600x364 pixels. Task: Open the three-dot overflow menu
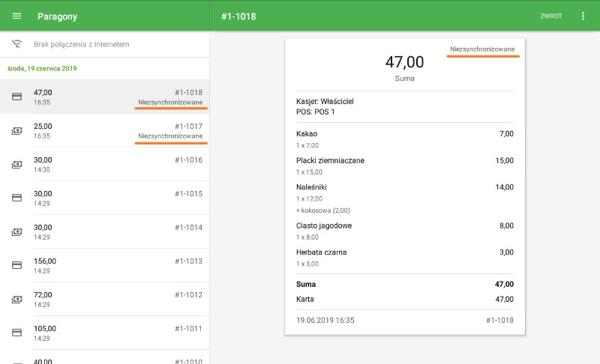pyautogui.click(x=583, y=16)
